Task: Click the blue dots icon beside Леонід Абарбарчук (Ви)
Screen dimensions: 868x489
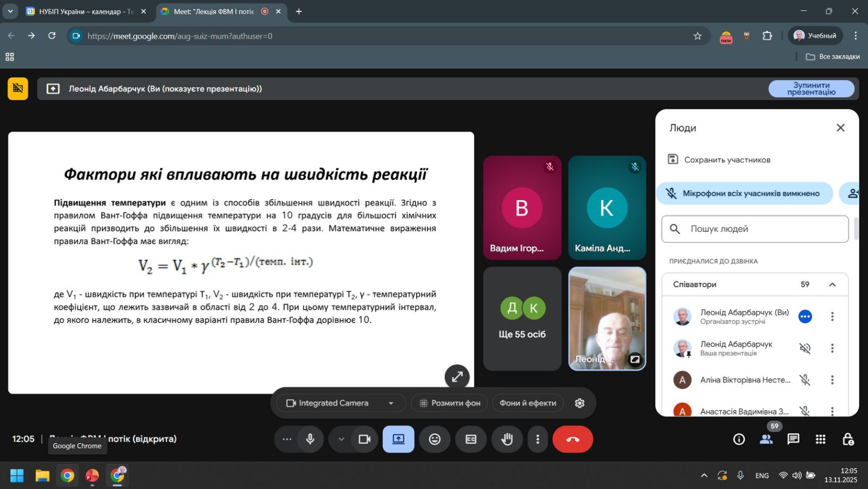Action: pyautogui.click(x=805, y=316)
